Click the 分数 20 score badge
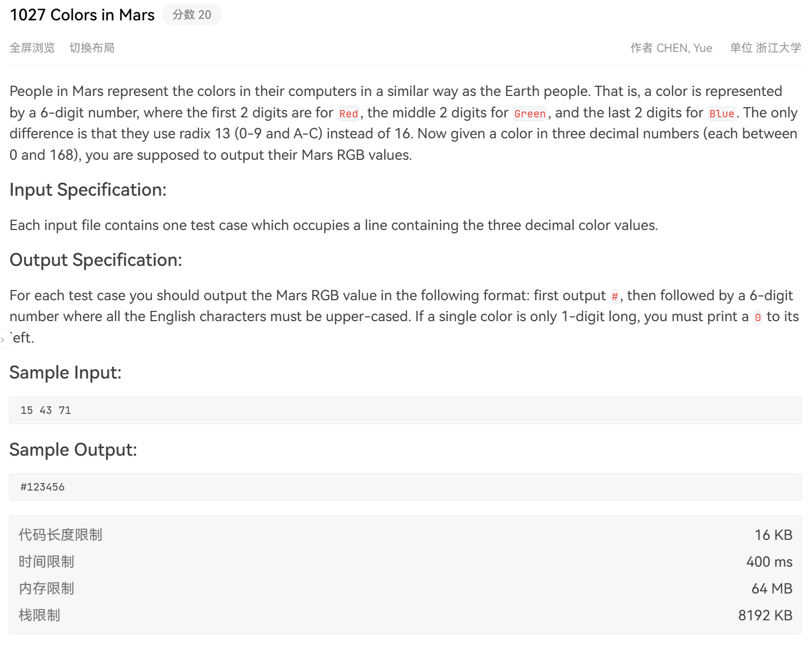 click(x=191, y=14)
